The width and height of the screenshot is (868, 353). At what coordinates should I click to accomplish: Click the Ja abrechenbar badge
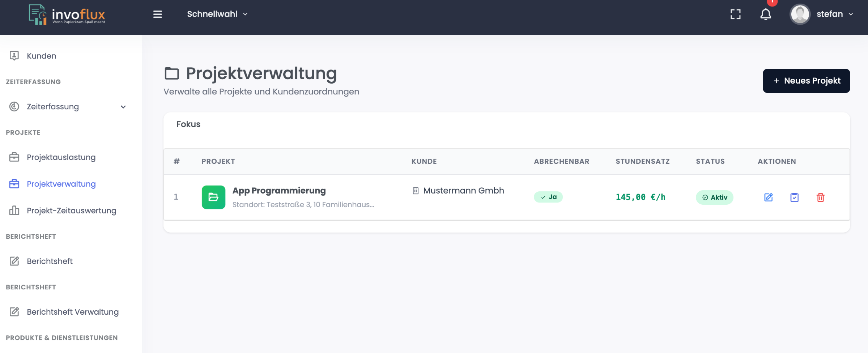click(x=548, y=197)
